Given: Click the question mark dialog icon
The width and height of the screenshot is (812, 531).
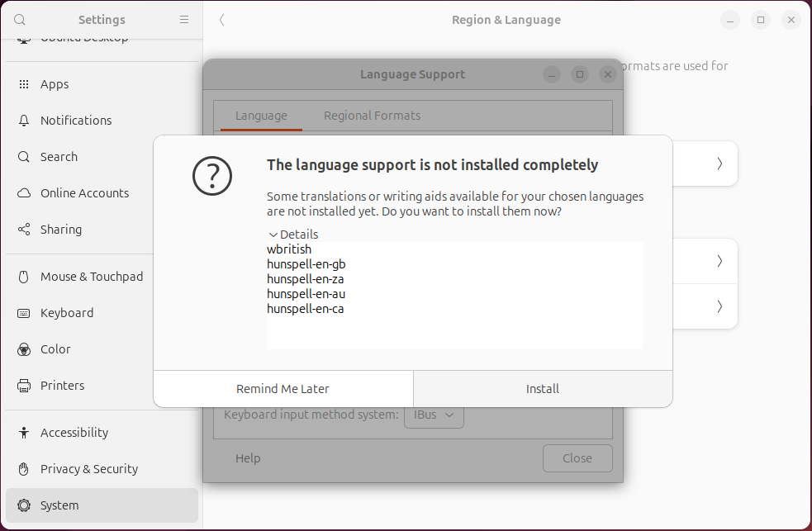Looking at the screenshot, I should (x=212, y=176).
